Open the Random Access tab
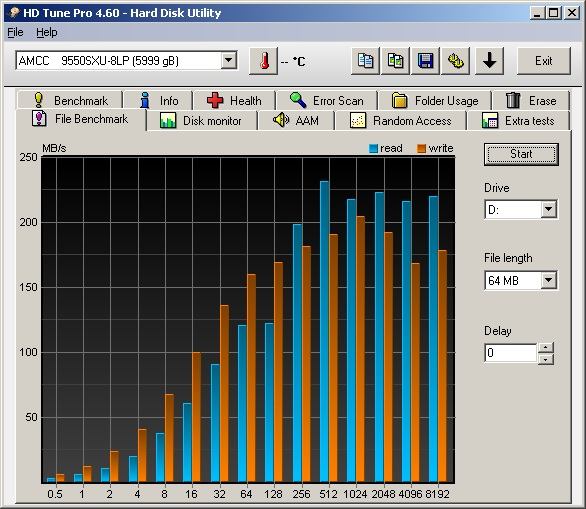The image size is (586, 509). point(401,121)
